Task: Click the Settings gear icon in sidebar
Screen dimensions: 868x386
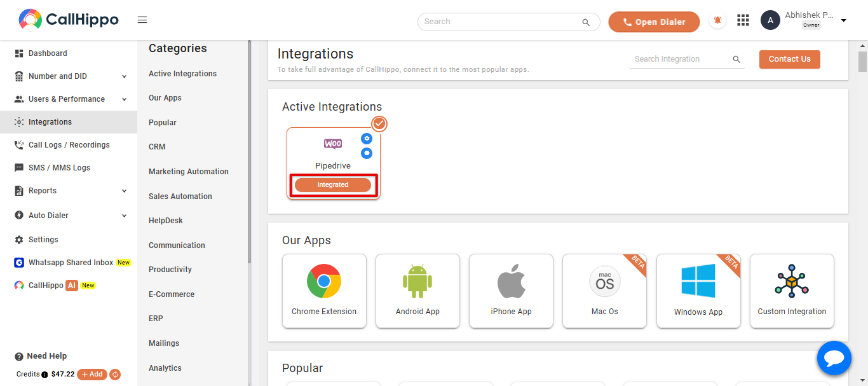Action: coord(19,240)
